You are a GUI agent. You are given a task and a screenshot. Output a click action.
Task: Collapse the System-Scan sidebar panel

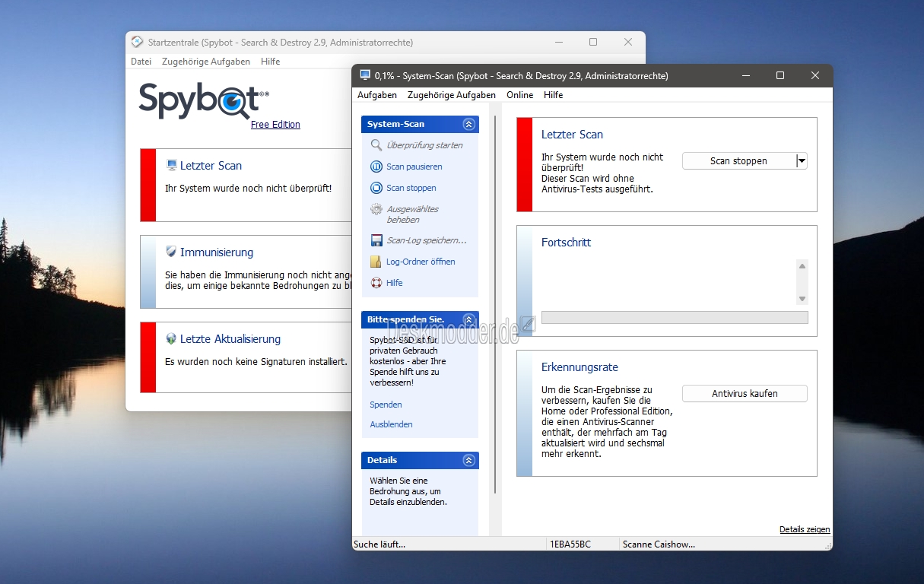point(468,124)
